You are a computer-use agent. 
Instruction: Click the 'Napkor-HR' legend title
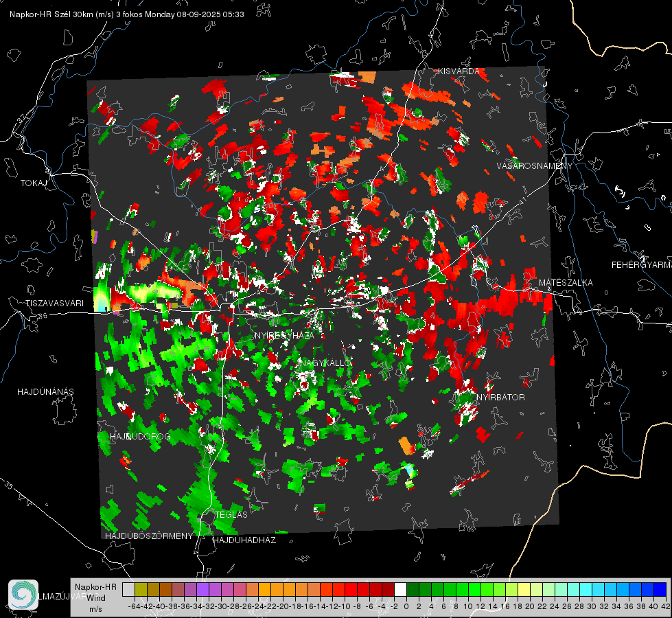(x=95, y=587)
